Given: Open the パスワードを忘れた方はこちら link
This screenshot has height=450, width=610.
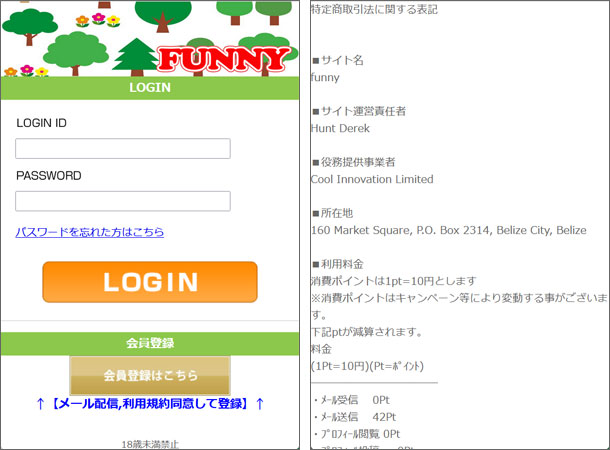Looking at the screenshot, I should 90,232.
